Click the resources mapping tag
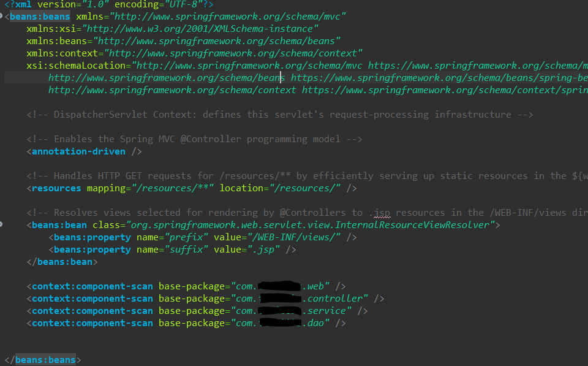The height and width of the screenshot is (366, 588). [55, 188]
